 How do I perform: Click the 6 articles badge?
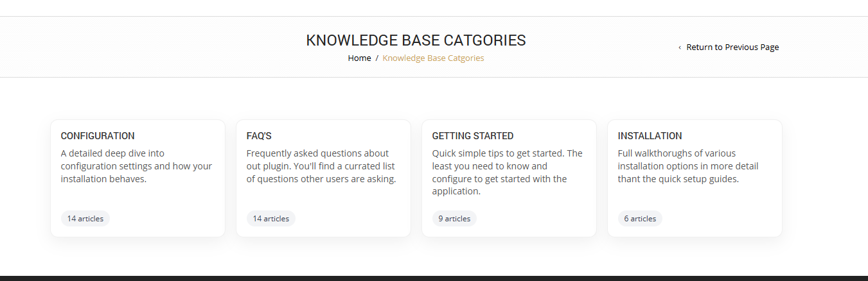point(640,219)
